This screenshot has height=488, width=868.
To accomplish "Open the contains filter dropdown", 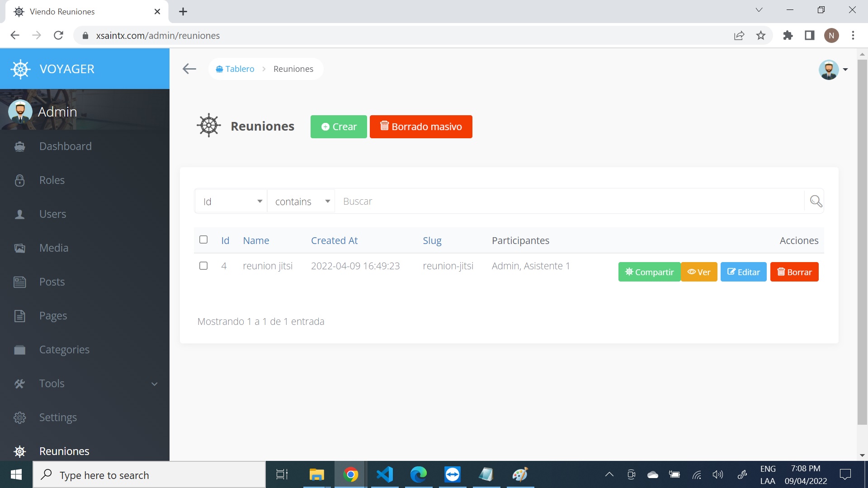I will point(302,202).
